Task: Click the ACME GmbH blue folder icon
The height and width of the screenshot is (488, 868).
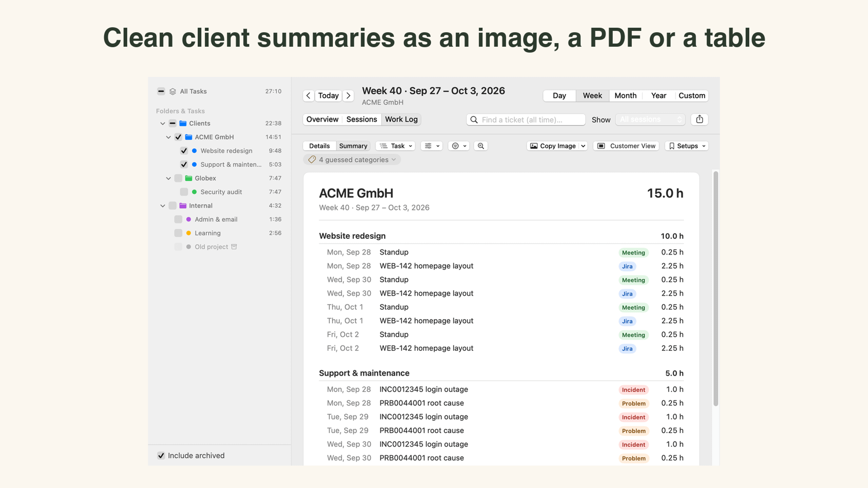Action: (189, 137)
